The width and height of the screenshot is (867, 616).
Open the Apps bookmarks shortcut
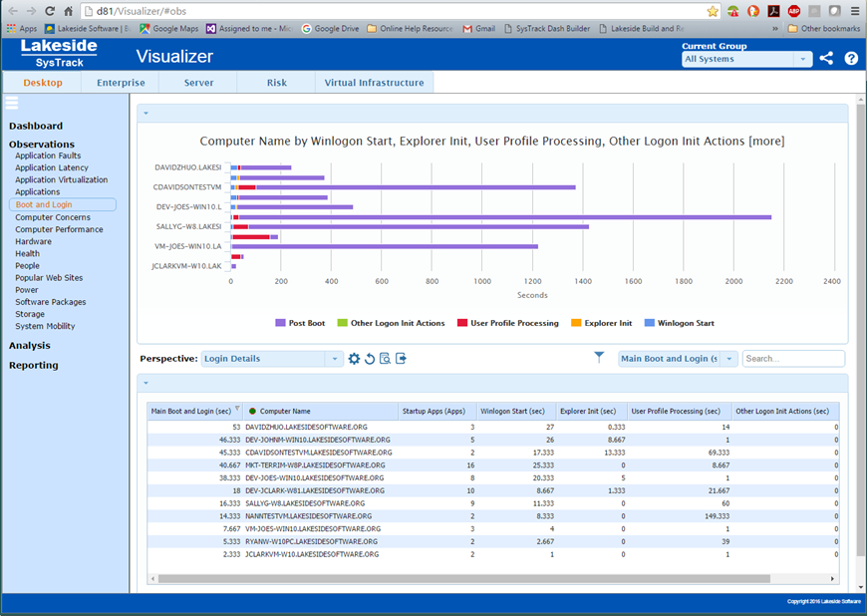click(x=22, y=28)
